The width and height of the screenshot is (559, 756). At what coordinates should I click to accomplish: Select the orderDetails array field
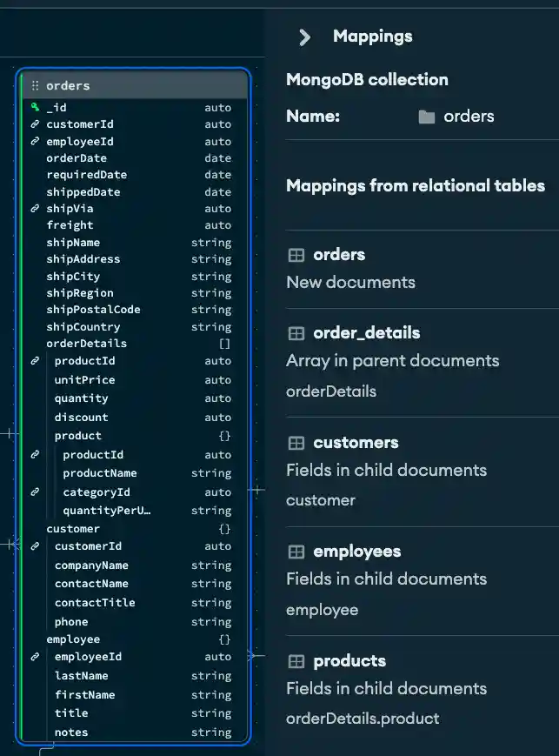coord(135,344)
